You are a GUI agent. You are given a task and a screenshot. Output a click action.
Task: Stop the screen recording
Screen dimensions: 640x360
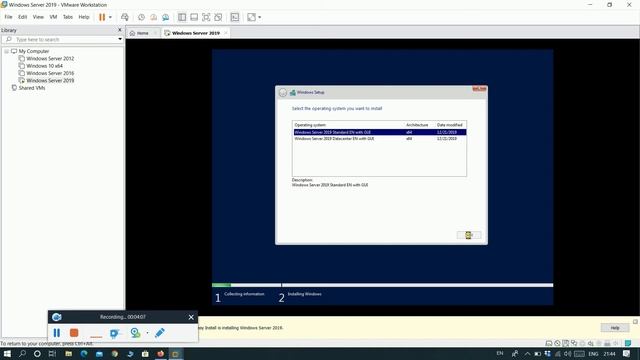(74, 333)
